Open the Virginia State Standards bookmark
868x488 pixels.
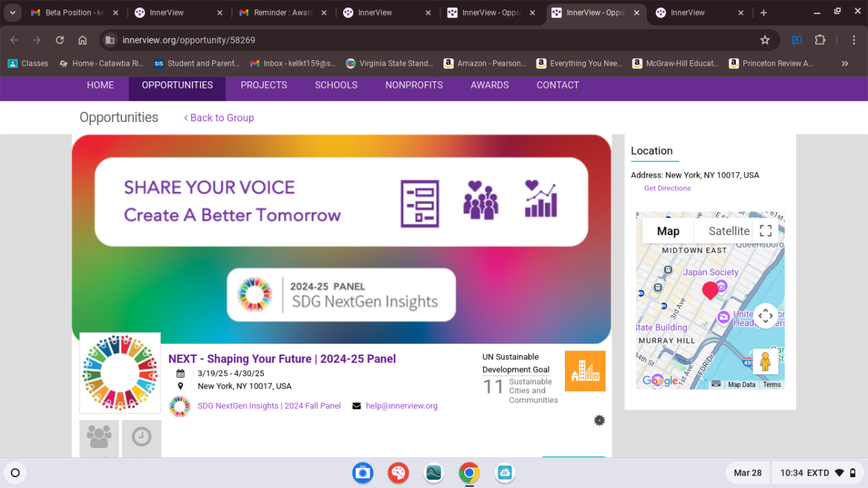pos(389,64)
